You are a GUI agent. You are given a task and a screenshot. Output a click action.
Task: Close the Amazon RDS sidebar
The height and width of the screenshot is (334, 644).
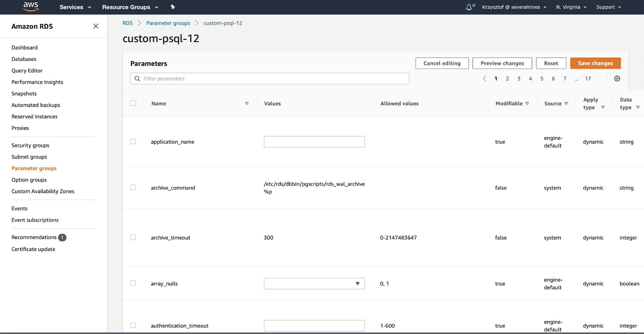click(96, 26)
